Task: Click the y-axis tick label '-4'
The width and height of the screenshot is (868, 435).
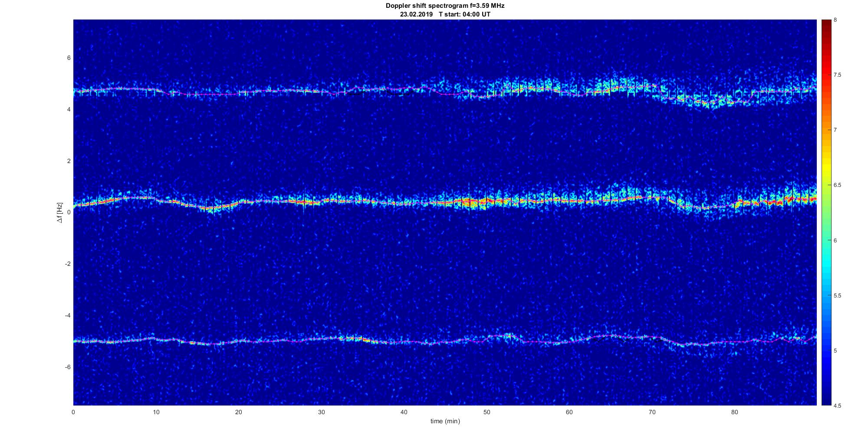Action: click(x=67, y=315)
